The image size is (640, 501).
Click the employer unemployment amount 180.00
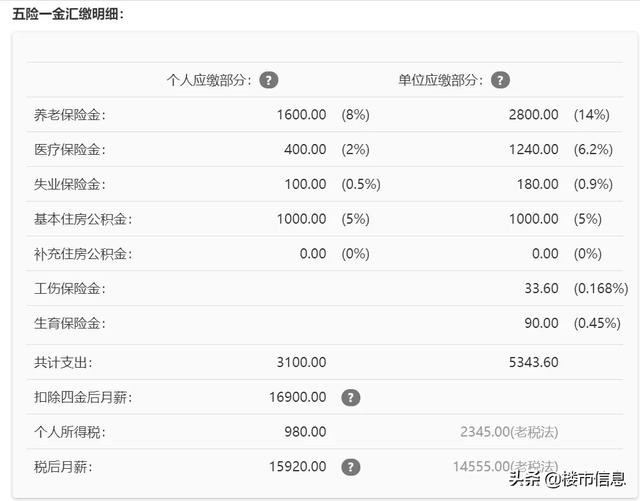pyautogui.click(x=537, y=185)
